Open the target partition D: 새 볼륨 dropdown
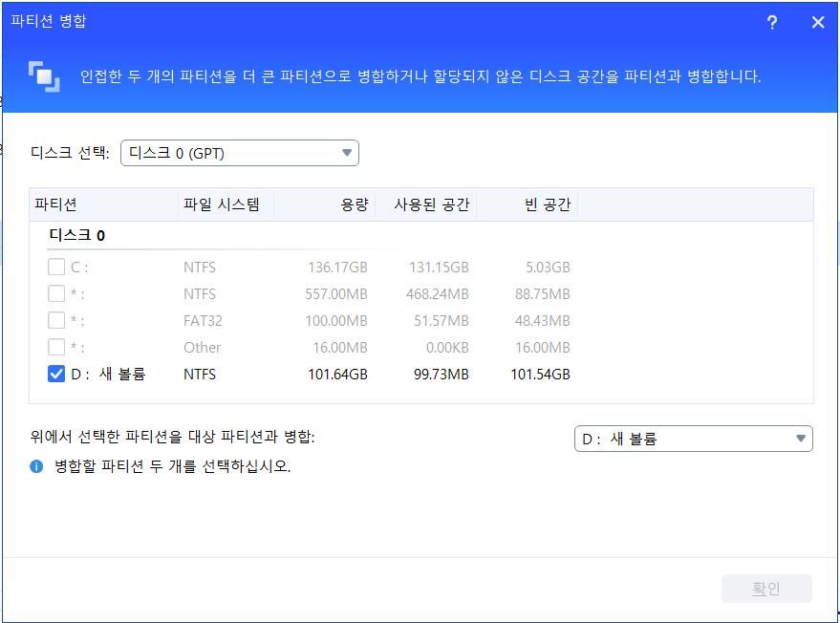The width and height of the screenshot is (840, 623). pos(693,439)
